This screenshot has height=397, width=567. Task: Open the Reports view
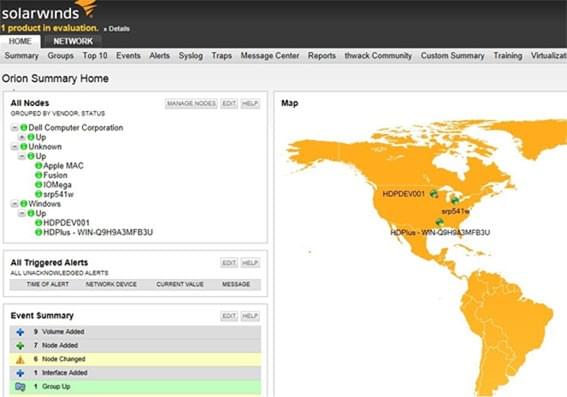322,56
